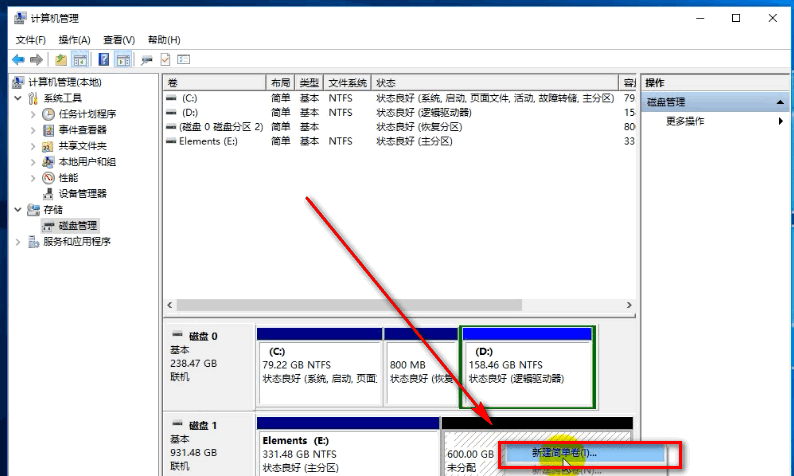
Task: Expand the 服务和应用程序 tree node
Action: click(x=18, y=242)
